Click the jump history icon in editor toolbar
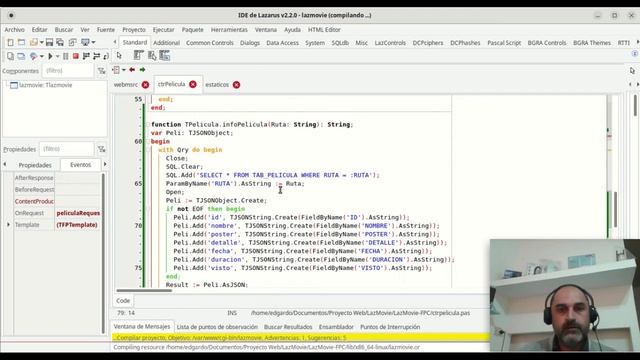This screenshot has height=360, width=640. click(x=116, y=70)
